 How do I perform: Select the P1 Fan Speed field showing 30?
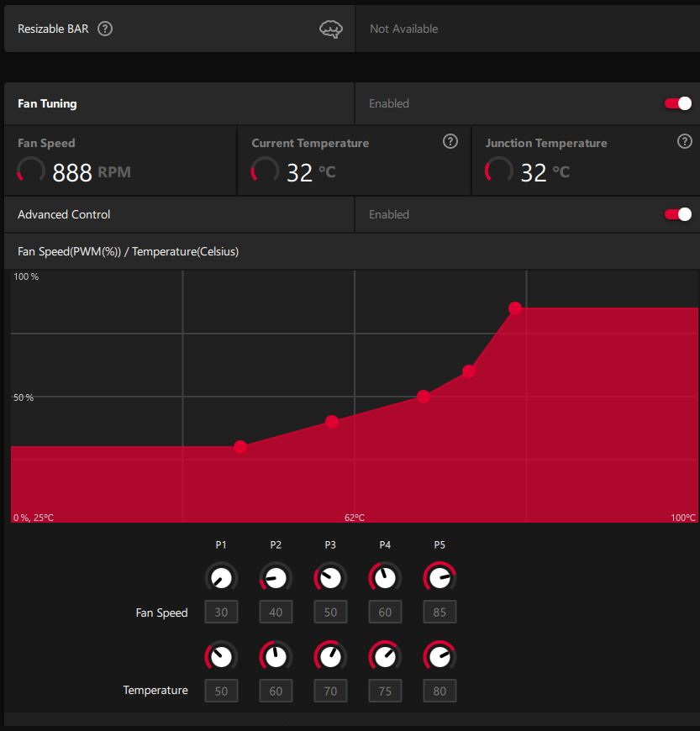click(221, 613)
